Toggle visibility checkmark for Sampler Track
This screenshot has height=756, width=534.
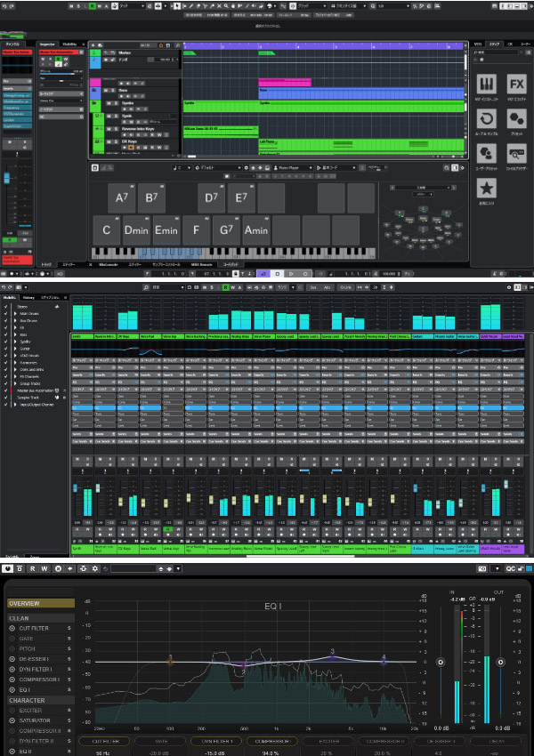point(6,398)
